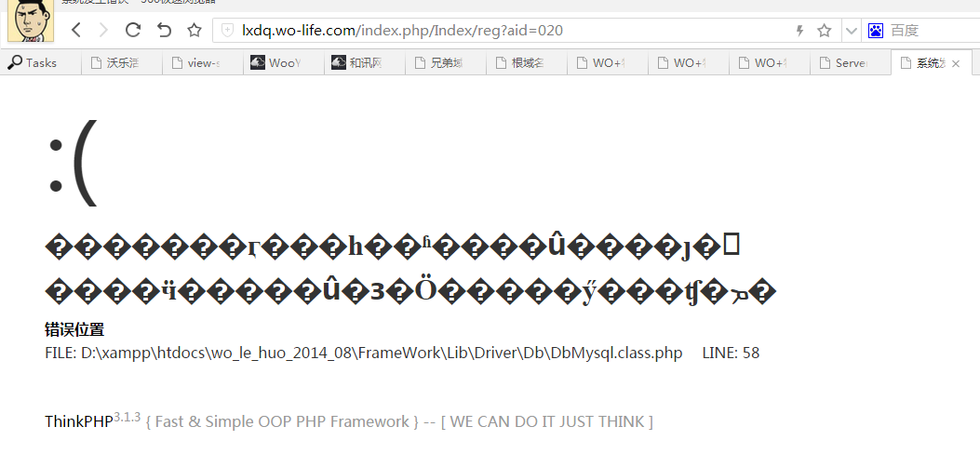
Task: Close the current 系统 tab
Action: click(x=956, y=63)
